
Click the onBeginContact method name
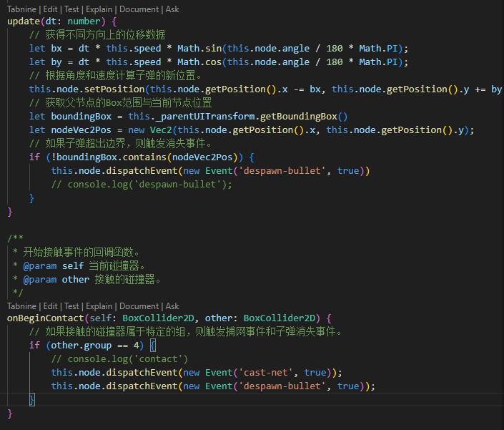click(45, 318)
